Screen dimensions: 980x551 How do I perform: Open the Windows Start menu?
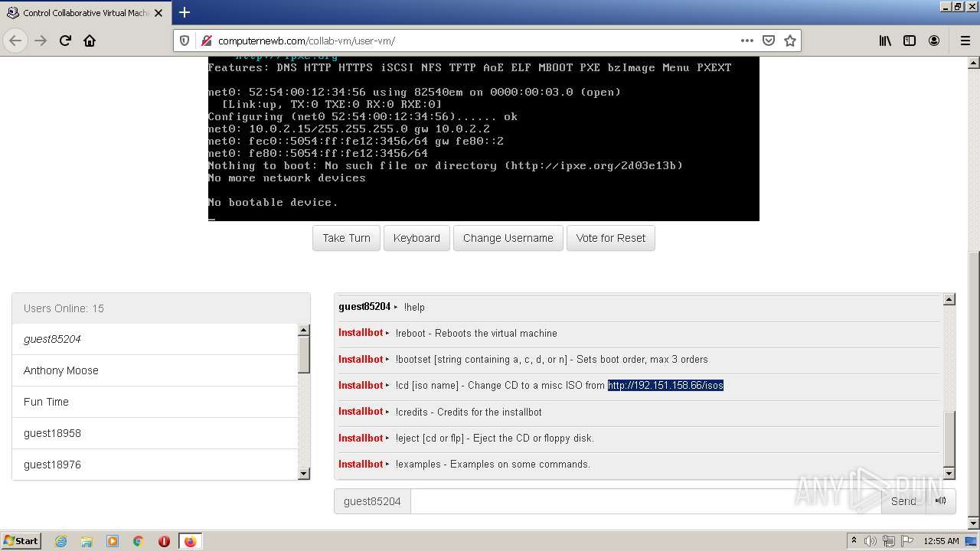21,541
